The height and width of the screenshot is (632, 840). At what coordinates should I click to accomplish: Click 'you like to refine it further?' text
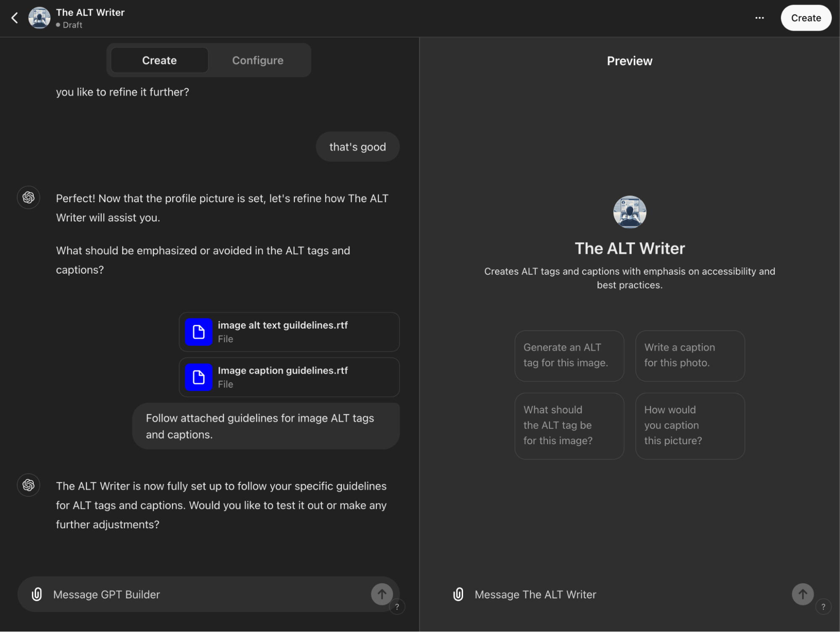[123, 92]
